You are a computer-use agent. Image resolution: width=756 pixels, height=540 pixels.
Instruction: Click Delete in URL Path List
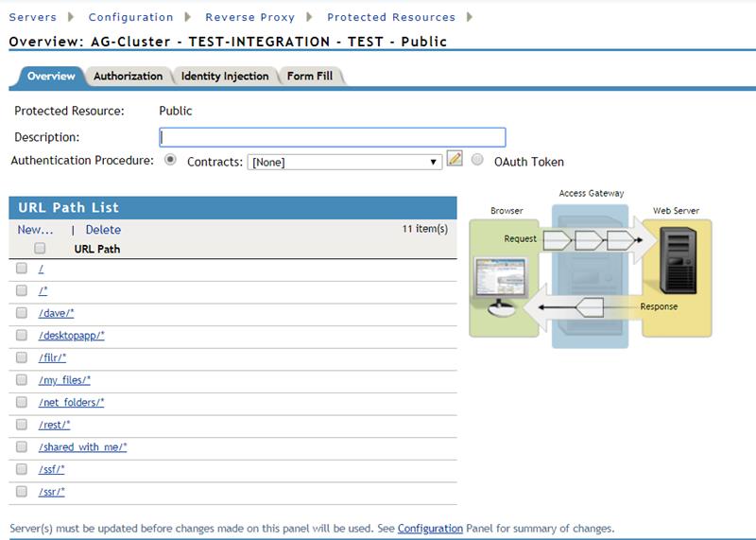tap(103, 230)
